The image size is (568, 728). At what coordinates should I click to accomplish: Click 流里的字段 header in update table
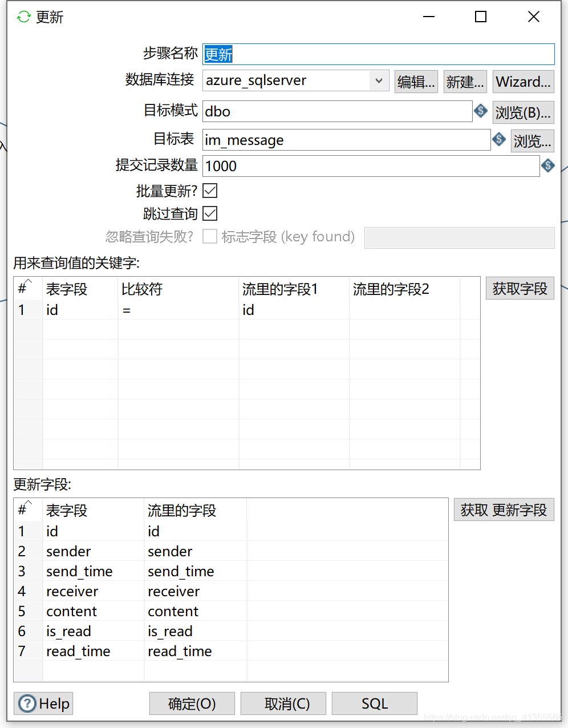pos(196,511)
